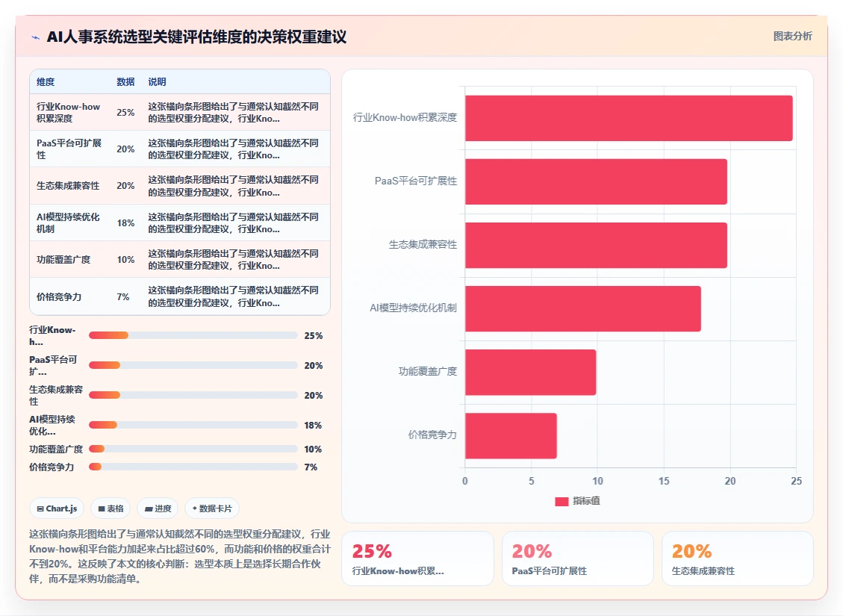The image size is (843, 616).
Task: Open the 20% 生态集成兼容性 data card
Action: (x=738, y=559)
